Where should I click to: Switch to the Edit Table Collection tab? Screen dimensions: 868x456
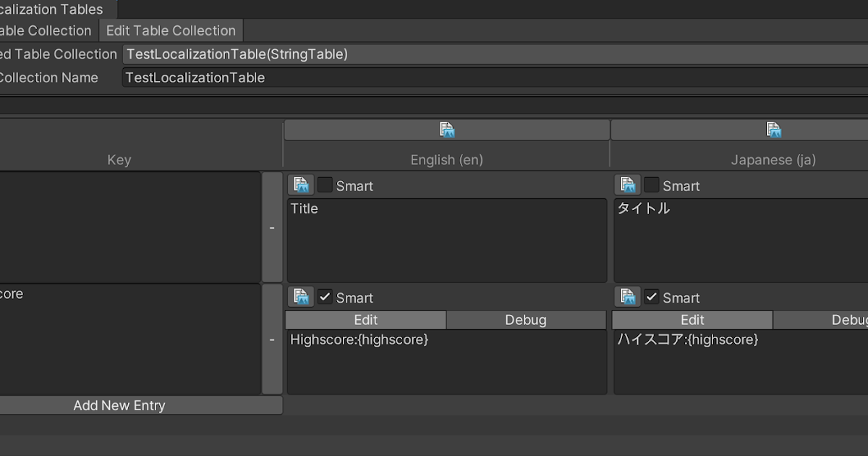click(x=171, y=30)
